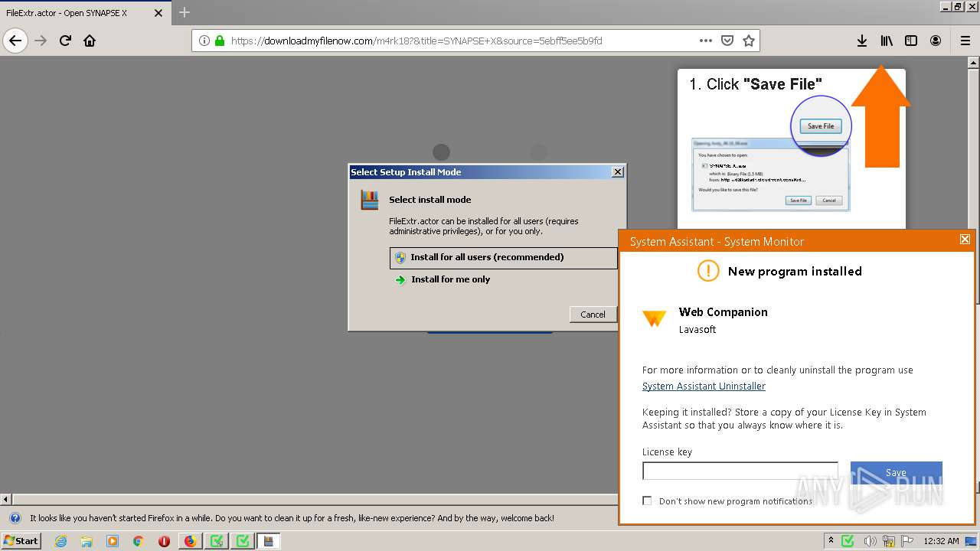Choose Install for me only

point(450,279)
